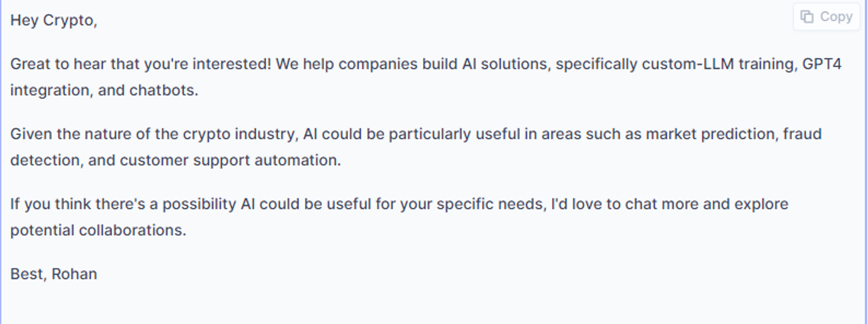Click 'potential collaborations.' line

pos(98,231)
